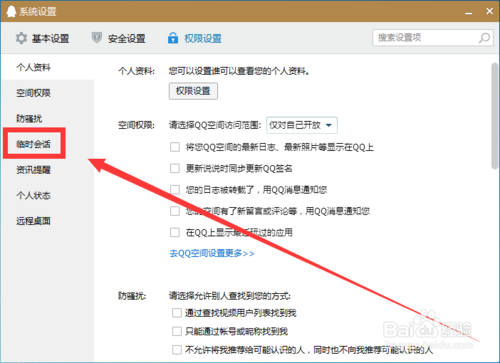Toggle notification for new 留言 or 评论
500x363 pixels.
[175, 211]
